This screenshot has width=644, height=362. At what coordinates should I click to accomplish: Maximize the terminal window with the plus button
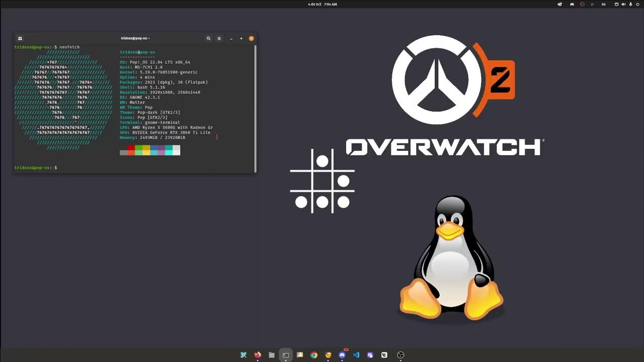point(241,38)
